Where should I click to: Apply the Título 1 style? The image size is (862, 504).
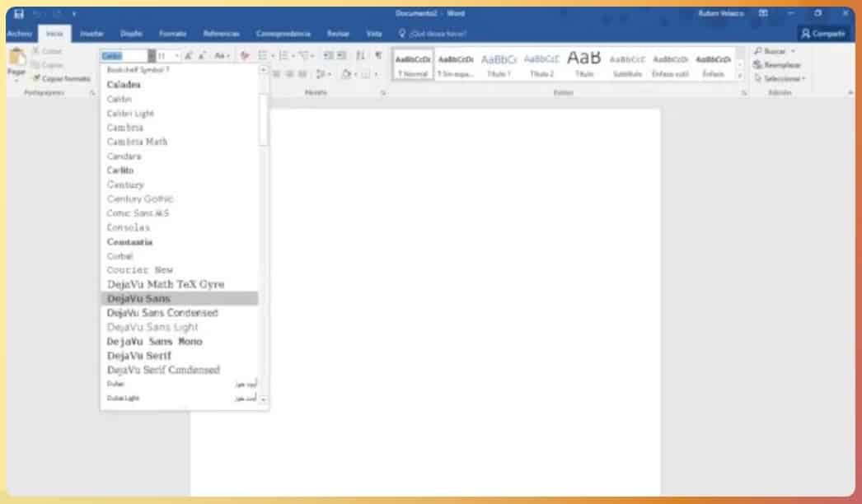499,65
